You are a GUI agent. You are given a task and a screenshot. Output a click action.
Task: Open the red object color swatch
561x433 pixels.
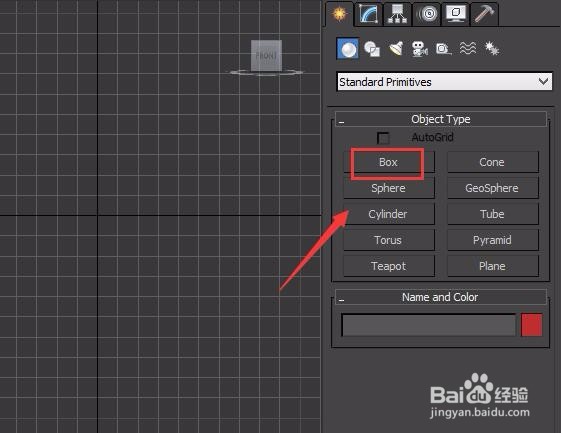[x=532, y=325]
